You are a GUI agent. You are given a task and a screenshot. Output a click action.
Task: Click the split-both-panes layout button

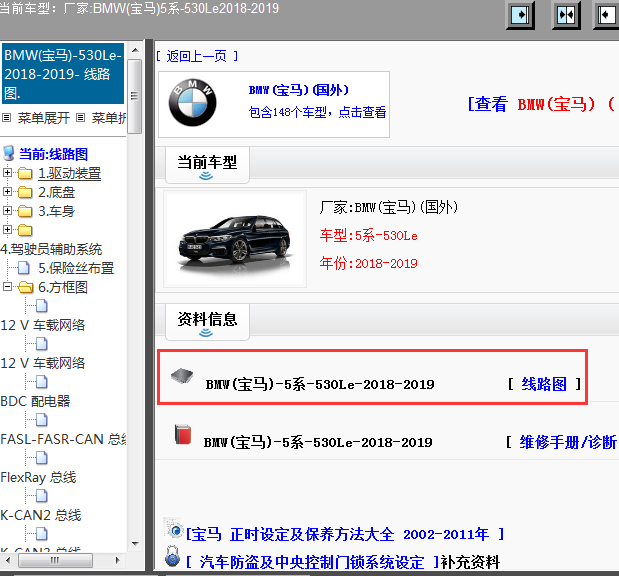(566, 15)
